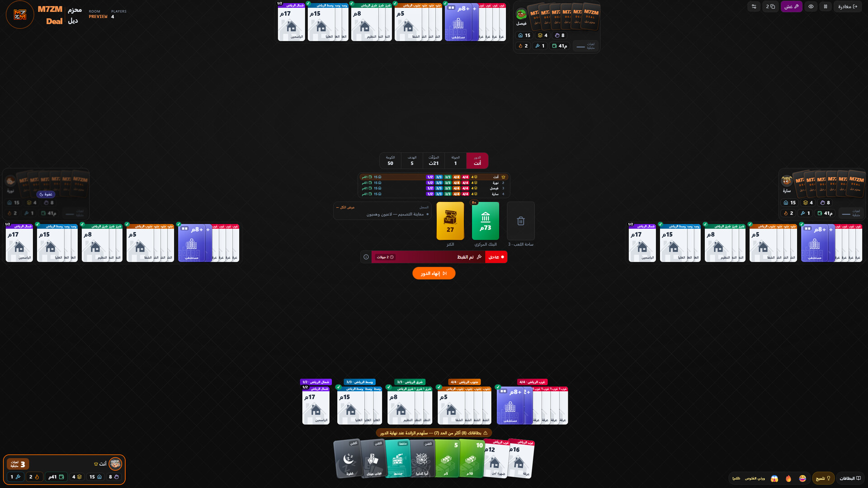This screenshot has height=488, width=868.
Task: Open the trash discard pile
Action: (521, 221)
